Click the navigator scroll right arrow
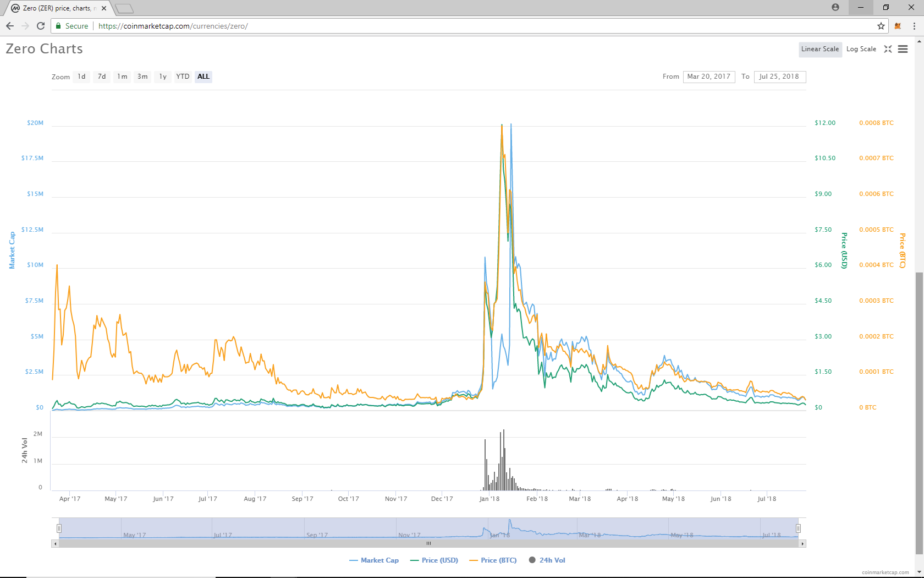The width and height of the screenshot is (924, 578). [803, 543]
